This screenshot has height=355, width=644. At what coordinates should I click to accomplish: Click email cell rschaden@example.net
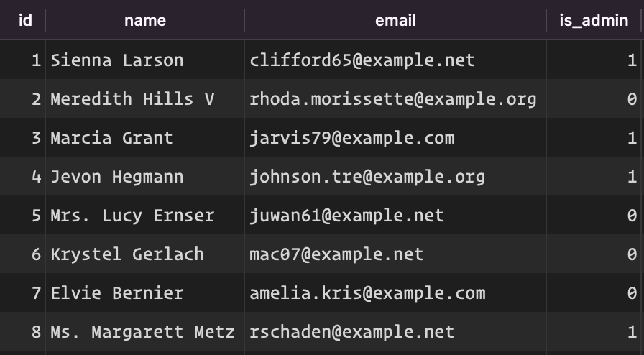[x=395, y=331]
